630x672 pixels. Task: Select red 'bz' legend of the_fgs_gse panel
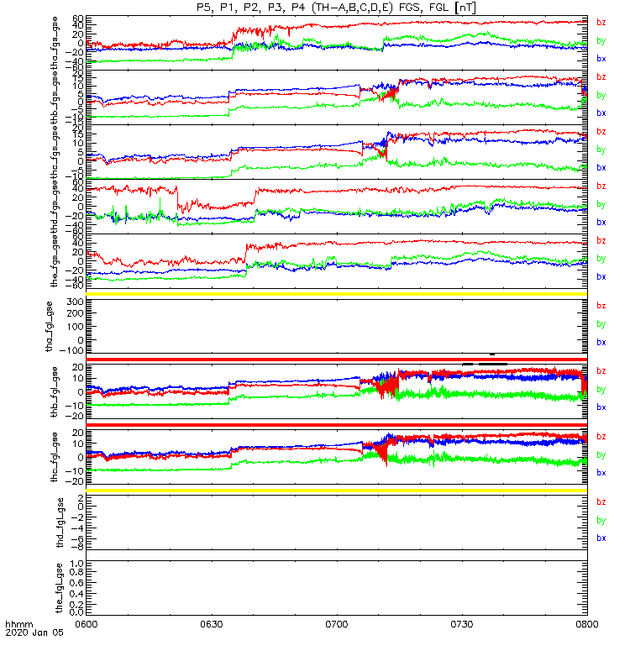pos(601,240)
